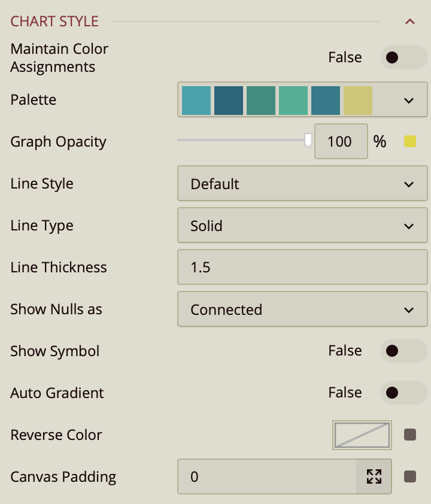Enable the Show Symbol toggle
The height and width of the screenshot is (504, 431).
[403, 351]
